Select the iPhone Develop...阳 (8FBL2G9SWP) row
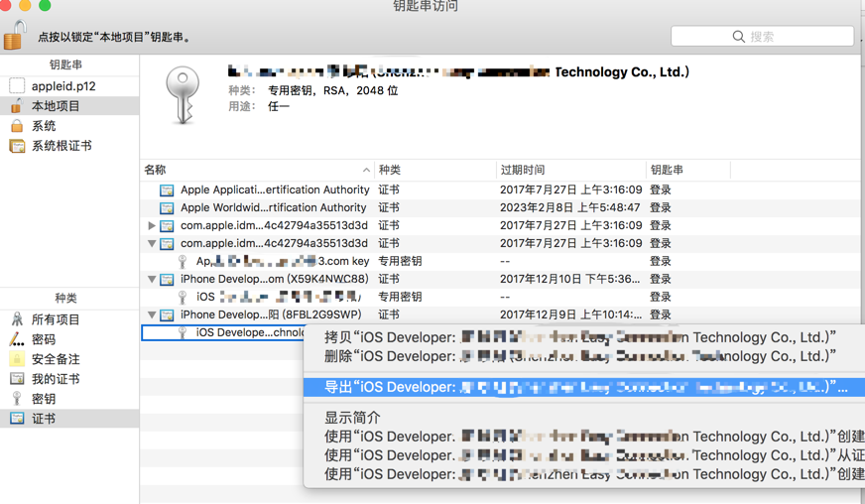This screenshot has height=504, width=865. click(500, 315)
